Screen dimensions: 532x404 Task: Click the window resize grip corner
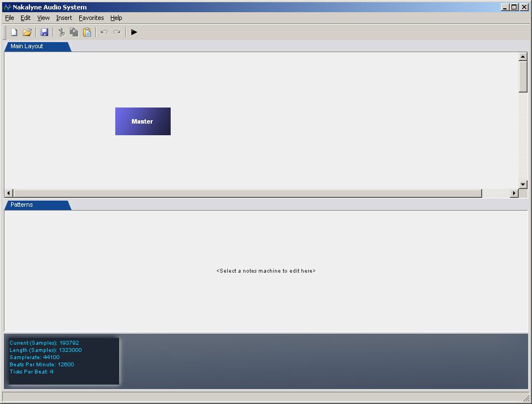point(526,398)
